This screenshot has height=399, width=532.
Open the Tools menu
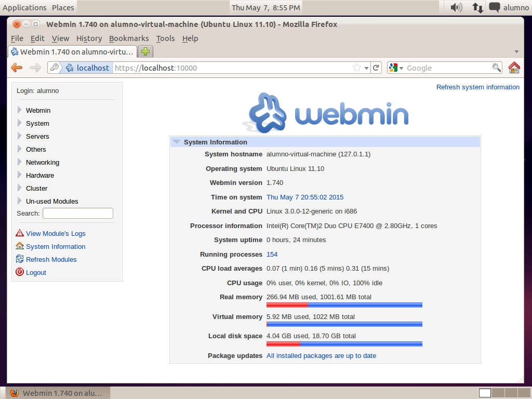pos(165,38)
